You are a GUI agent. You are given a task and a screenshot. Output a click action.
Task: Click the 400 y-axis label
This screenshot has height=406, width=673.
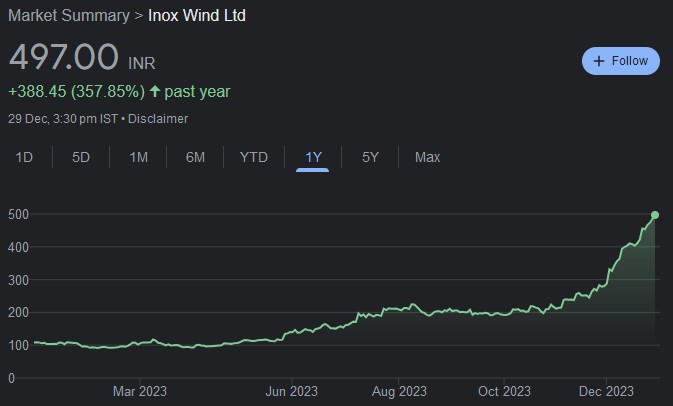[18, 247]
